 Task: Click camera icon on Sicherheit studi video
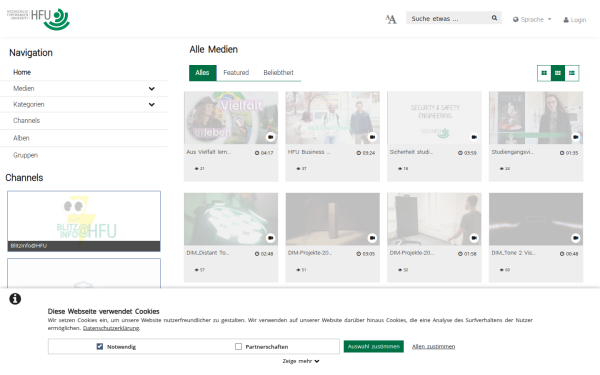click(474, 137)
